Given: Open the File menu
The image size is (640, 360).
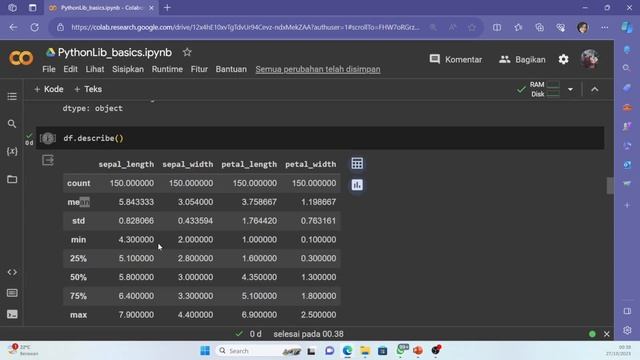Looking at the screenshot, I should pos(49,69).
